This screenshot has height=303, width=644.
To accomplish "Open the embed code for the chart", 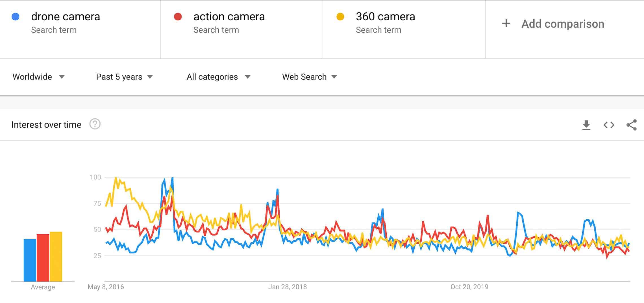I will 610,125.
